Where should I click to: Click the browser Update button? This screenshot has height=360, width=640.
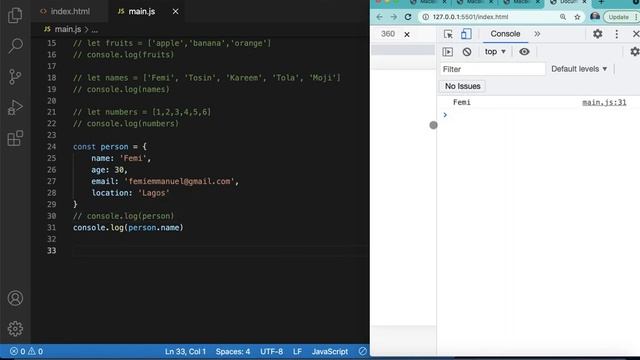pos(619,17)
